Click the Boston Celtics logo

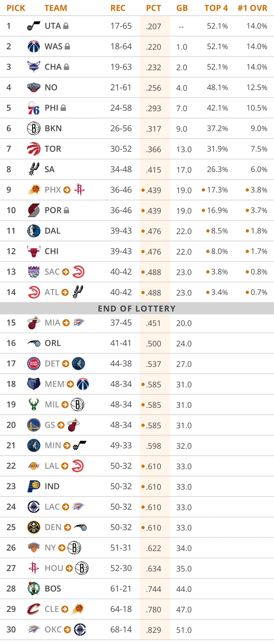point(34,589)
